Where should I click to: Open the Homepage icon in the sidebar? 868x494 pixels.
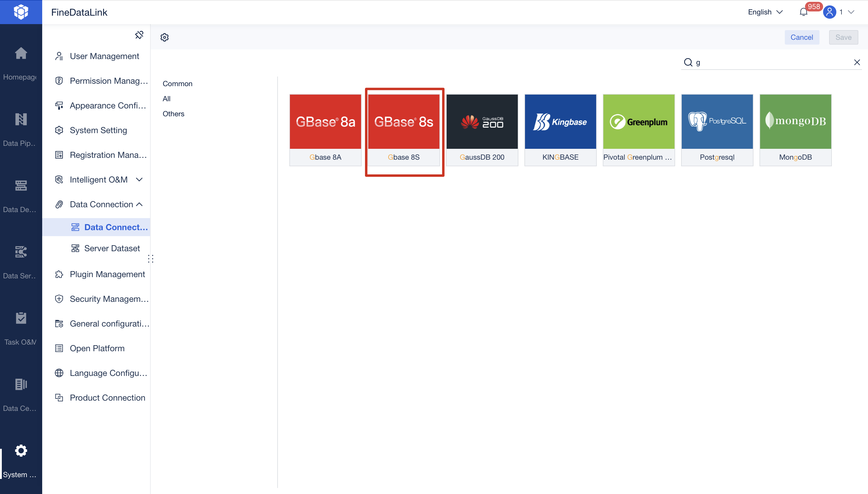(21, 54)
